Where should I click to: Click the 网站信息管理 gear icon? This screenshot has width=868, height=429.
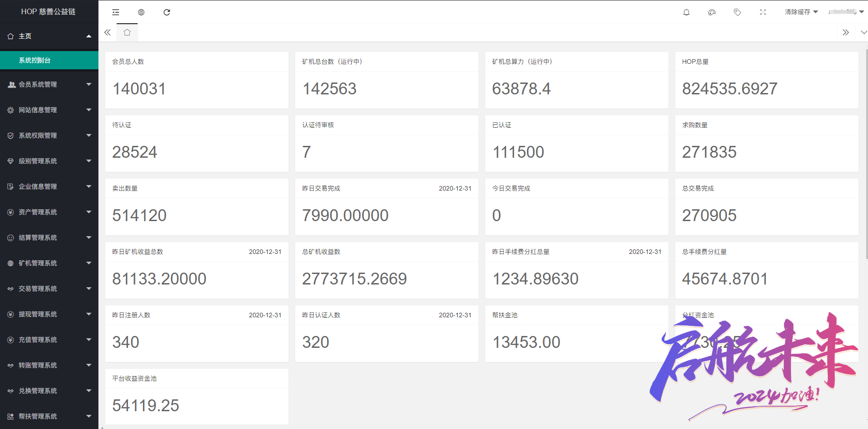(10, 110)
